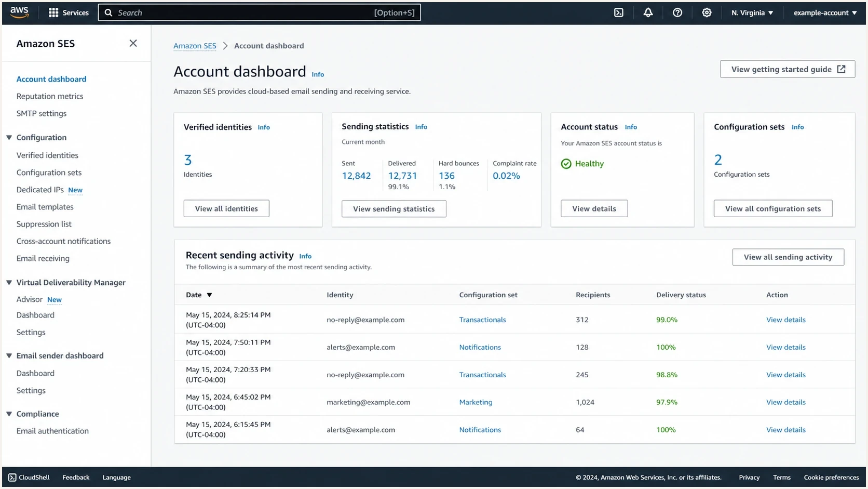
Task: Click Info next to Configuration sets card
Action: pos(798,127)
